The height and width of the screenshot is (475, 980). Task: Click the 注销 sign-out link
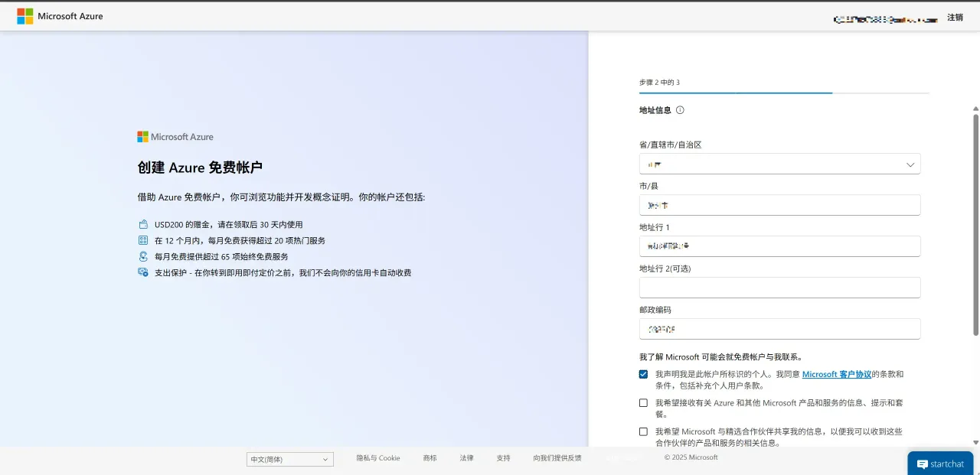(x=955, y=17)
